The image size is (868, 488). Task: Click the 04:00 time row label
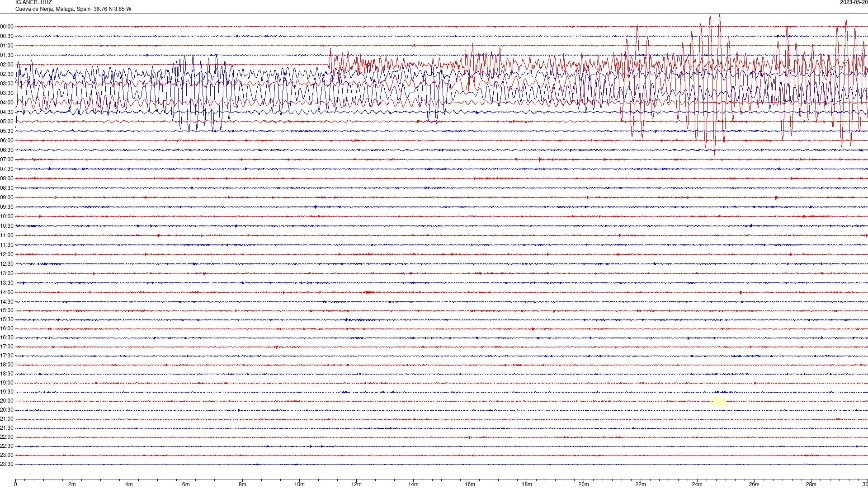tap(7, 103)
